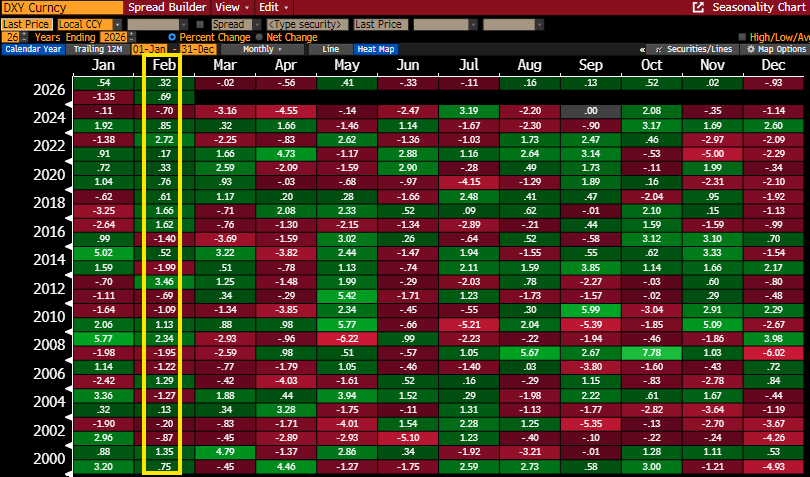Click the pop-out icon beside Seasonality Chart

697,7
